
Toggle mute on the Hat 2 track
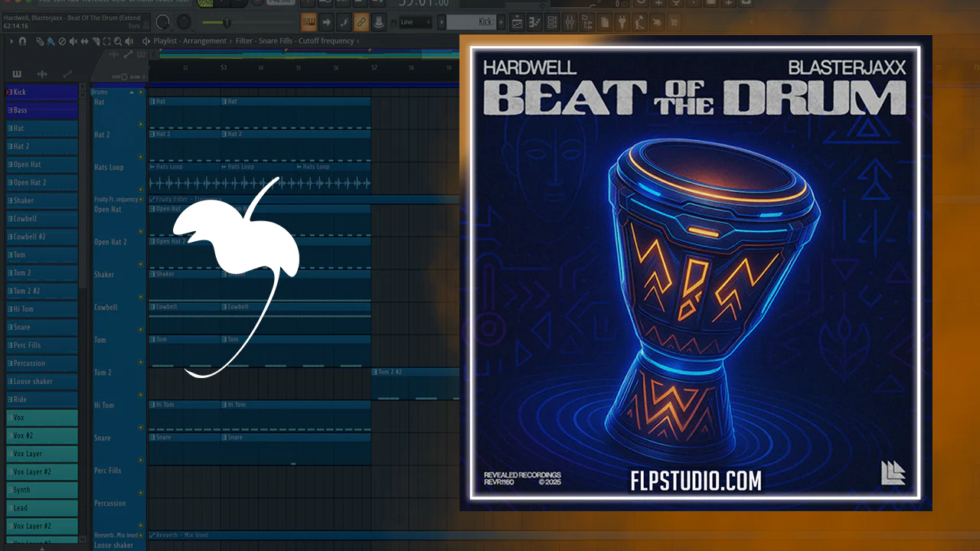click(140, 157)
